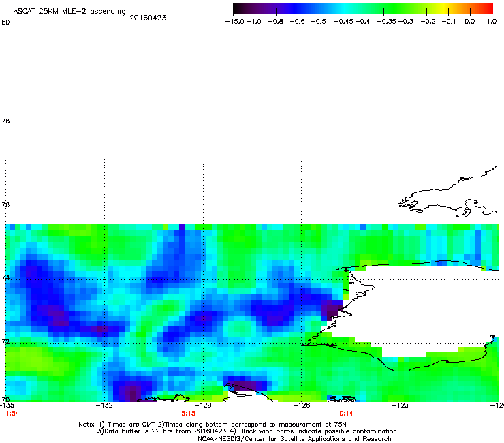Click the longitude label -132
Viewport: 504px width, 443px height.
(x=104, y=406)
